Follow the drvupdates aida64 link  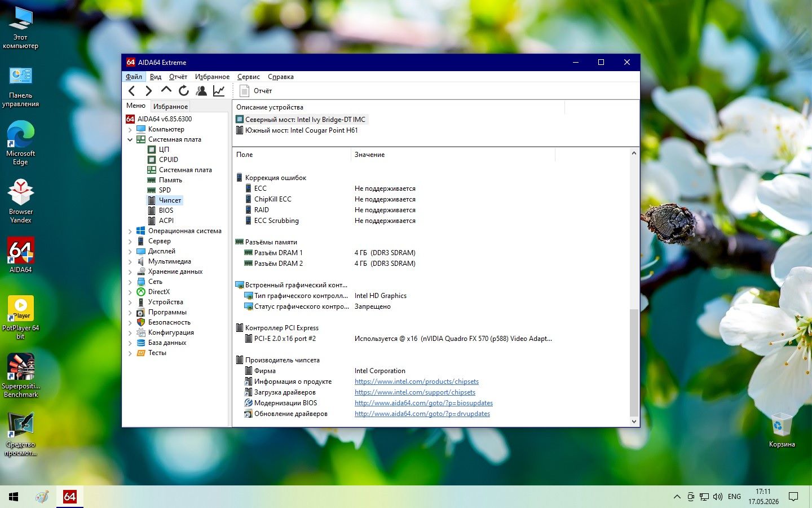tap(422, 414)
